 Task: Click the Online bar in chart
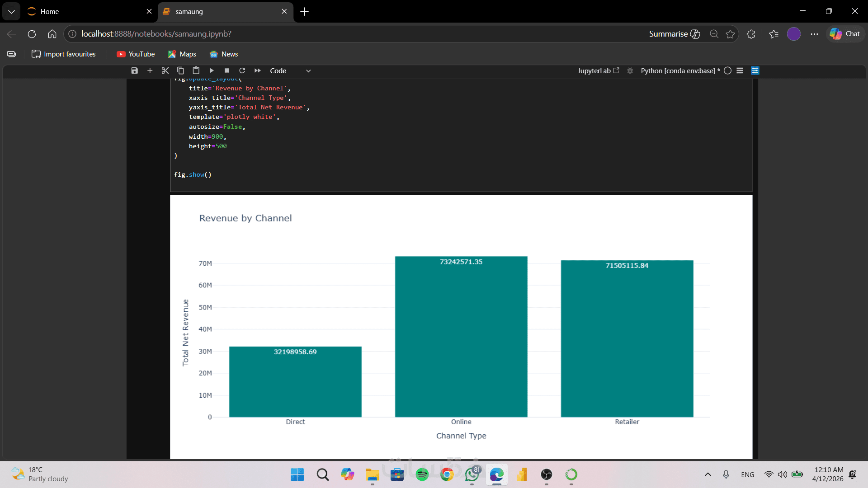pyautogui.click(x=461, y=337)
